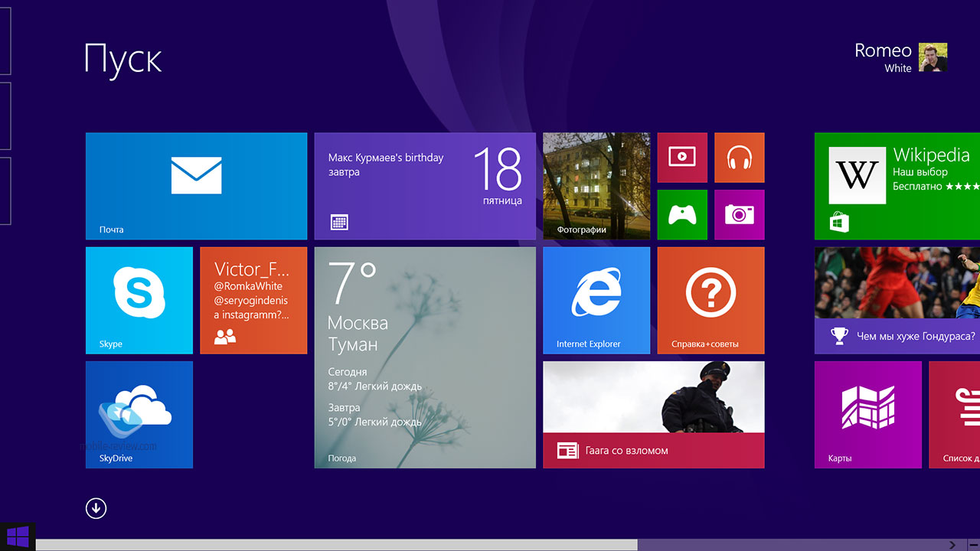980x551 pixels.
Task: Launch the Maps (Карты) tile
Action: coord(868,415)
